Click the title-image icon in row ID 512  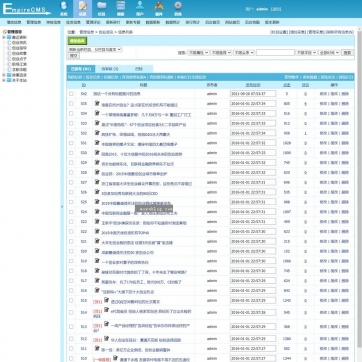pyautogui.click(x=106, y=339)
